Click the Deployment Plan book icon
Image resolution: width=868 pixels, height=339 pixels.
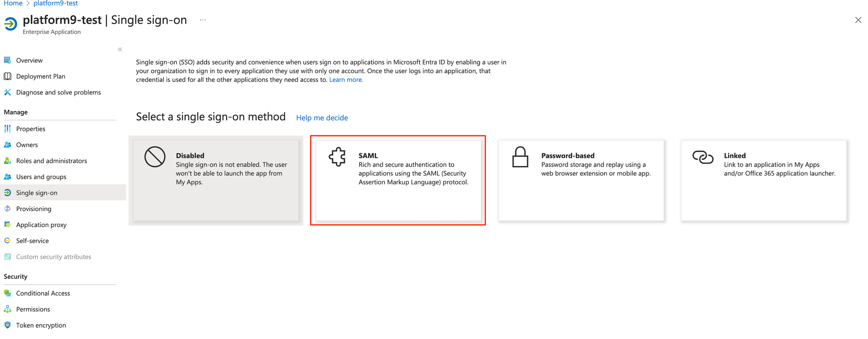[7, 76]
